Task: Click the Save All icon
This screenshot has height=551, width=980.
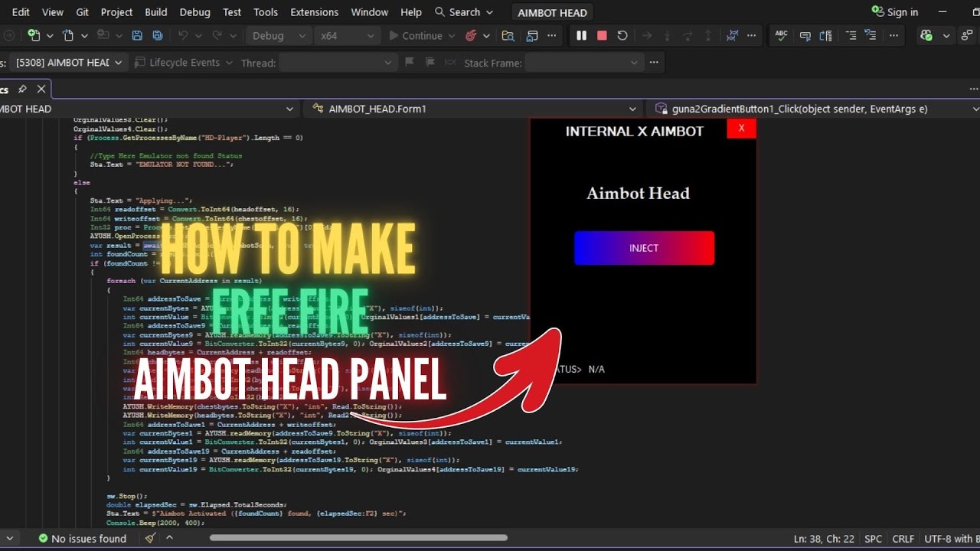Action: point(157,35)
